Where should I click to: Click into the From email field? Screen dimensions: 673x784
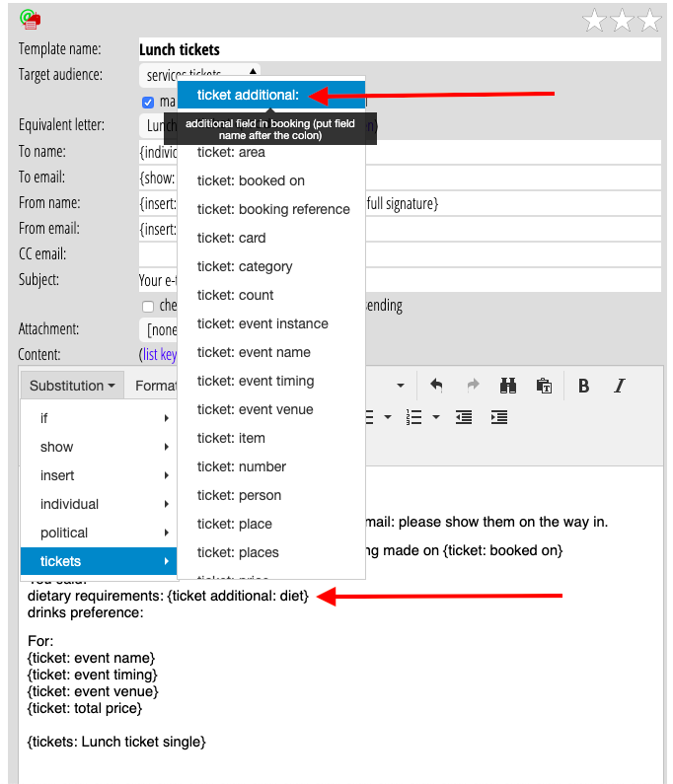(x=400, y=229)
